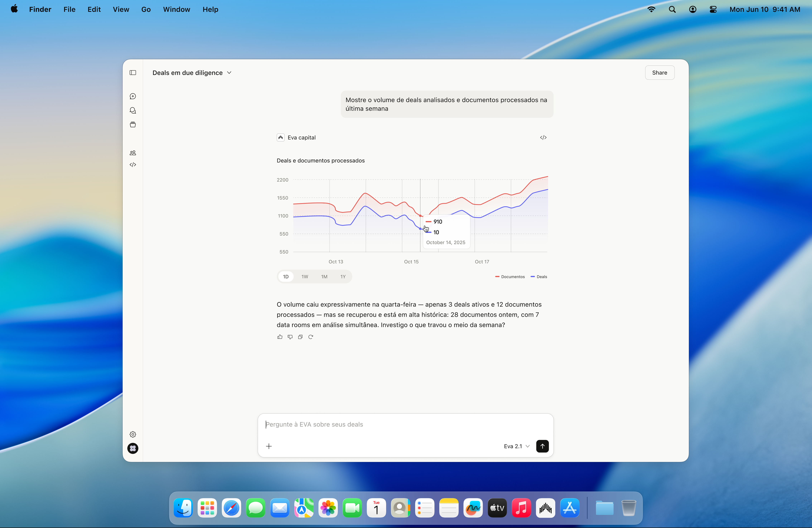Click the October 14, 2025 tooltip date
The image size is (812, 528).
pos(446,243)
